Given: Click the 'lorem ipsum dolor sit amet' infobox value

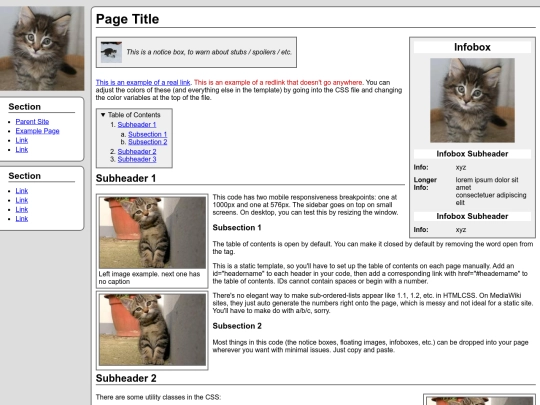Looking at the screenshot, I should pos(491,191).
